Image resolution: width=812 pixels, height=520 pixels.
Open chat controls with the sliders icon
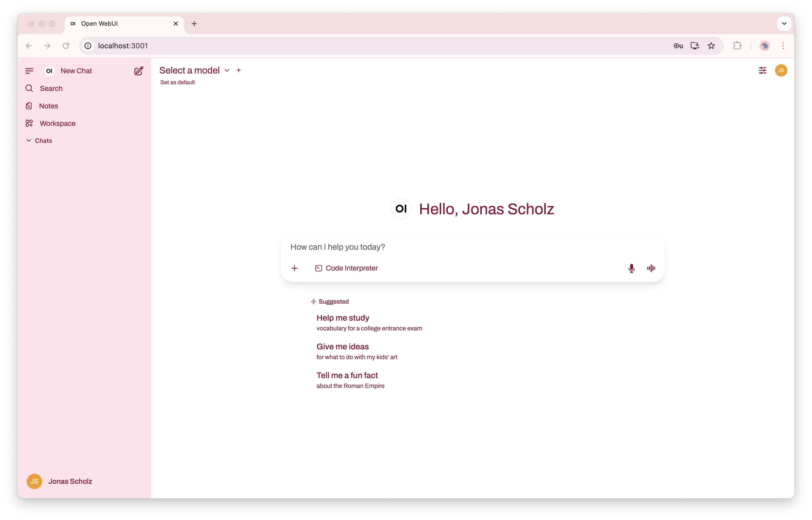tap(762, 70)
